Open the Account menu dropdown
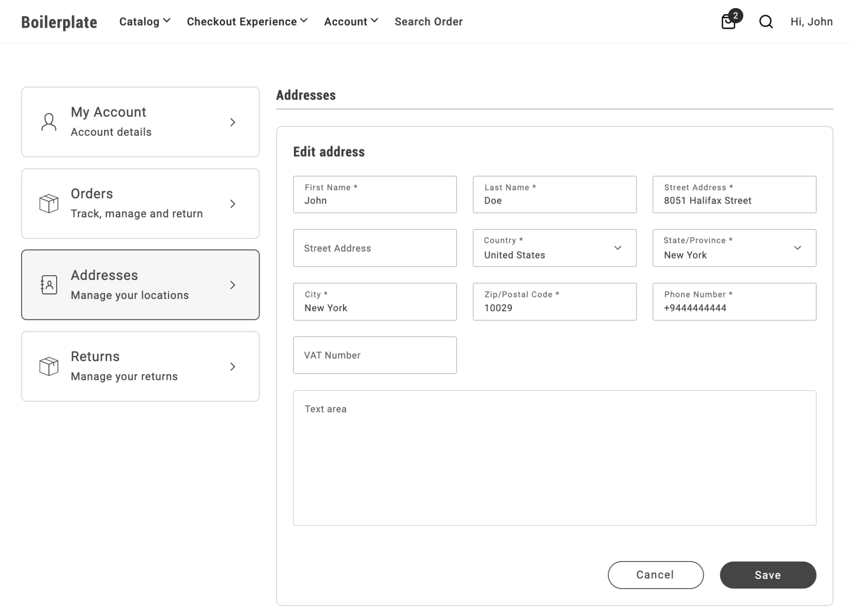 pos(351,21)
